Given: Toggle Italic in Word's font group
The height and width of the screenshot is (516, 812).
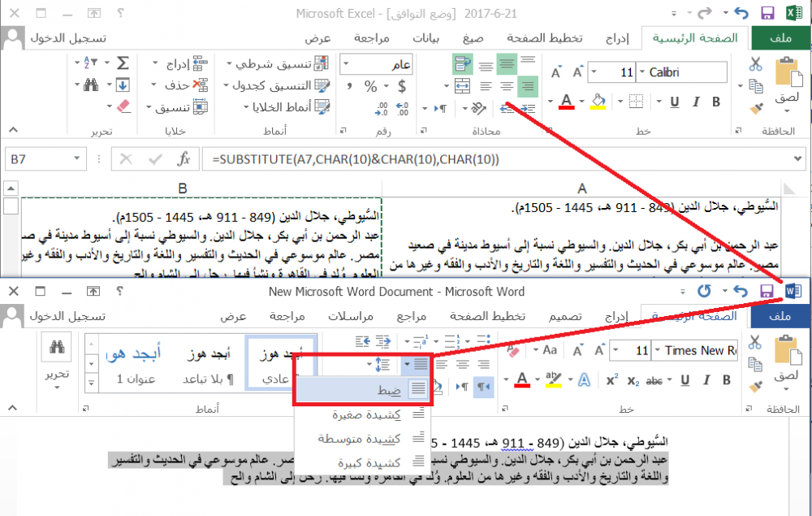Looking at the screenshot, I should (x=706, y=379).
